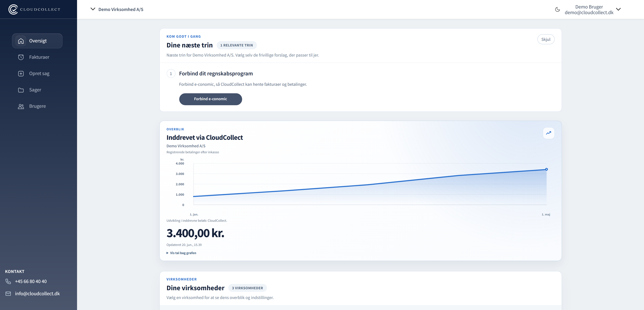Click the phone icon under Kontakt
The image size is (644, 310).
tap(8, 281)
